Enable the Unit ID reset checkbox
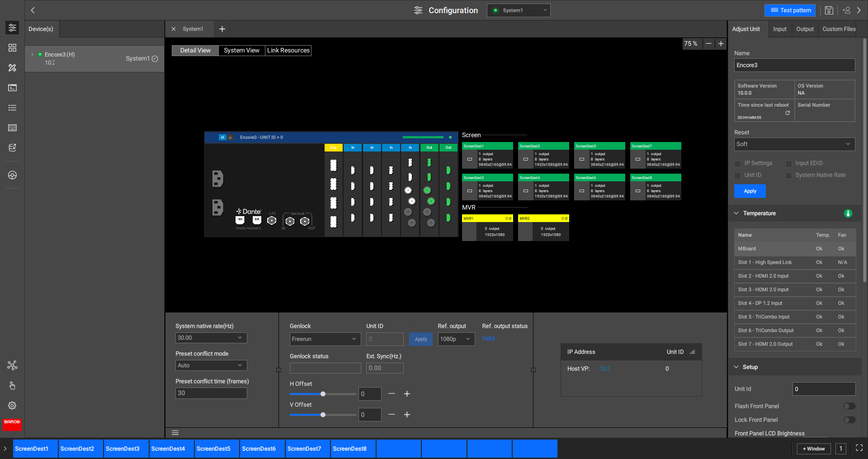The width and height of the screenshot is (868, 459). click(738, 175)
